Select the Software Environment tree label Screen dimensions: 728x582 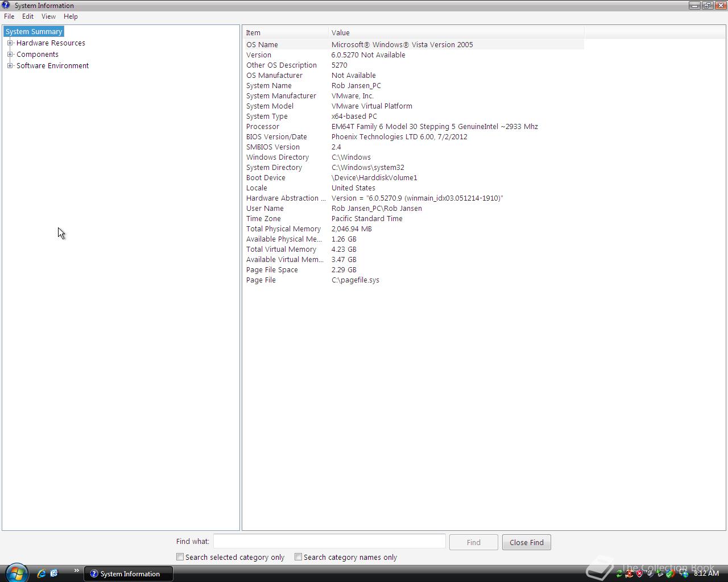52,66
